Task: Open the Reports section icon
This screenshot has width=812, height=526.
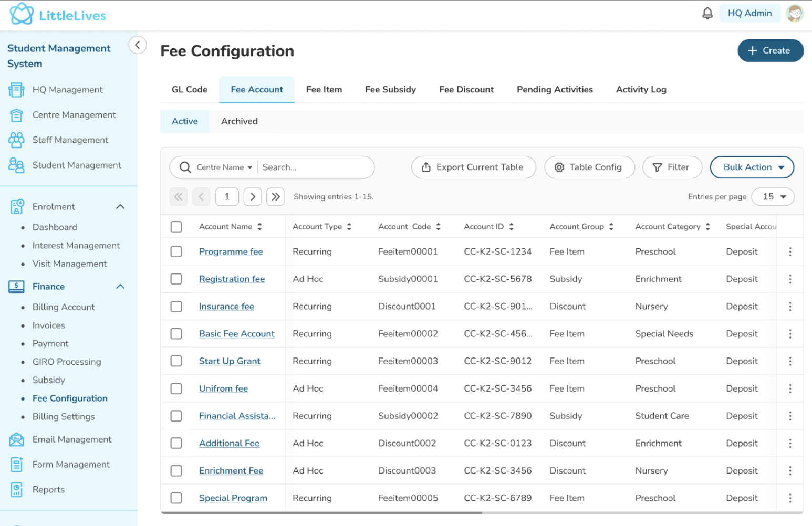Action: tap(17, 490)
